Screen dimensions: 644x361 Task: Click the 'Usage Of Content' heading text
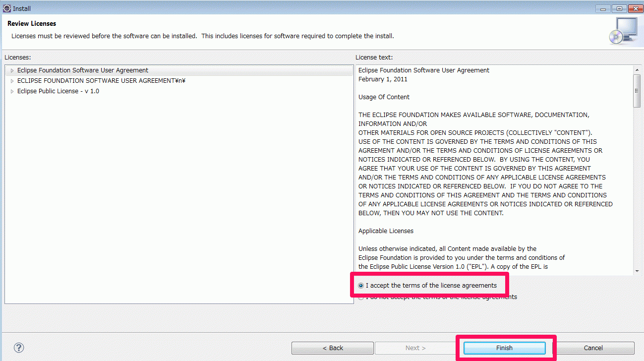pyautogui.click(x=384, y=97)
